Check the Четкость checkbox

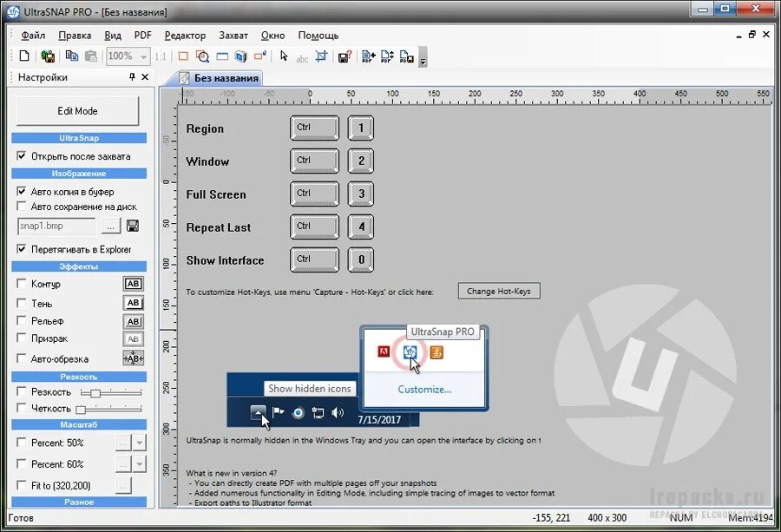[22, 408]
